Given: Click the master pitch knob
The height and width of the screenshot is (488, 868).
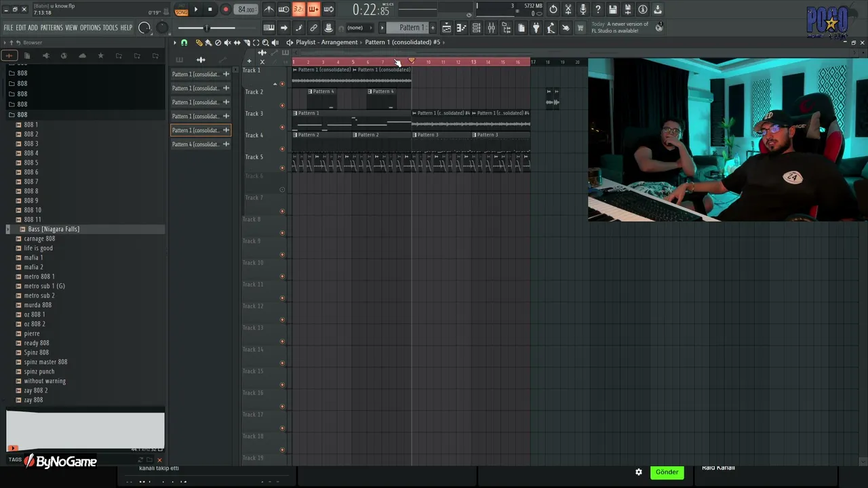Looking at the screenshot, I should 162,28.
